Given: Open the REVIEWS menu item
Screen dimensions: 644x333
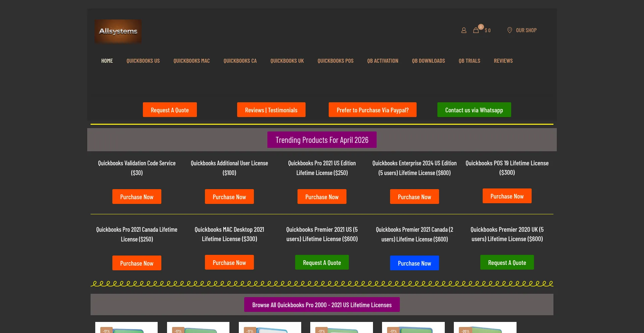Looking at the screenshot, I should tap(503, 61).
